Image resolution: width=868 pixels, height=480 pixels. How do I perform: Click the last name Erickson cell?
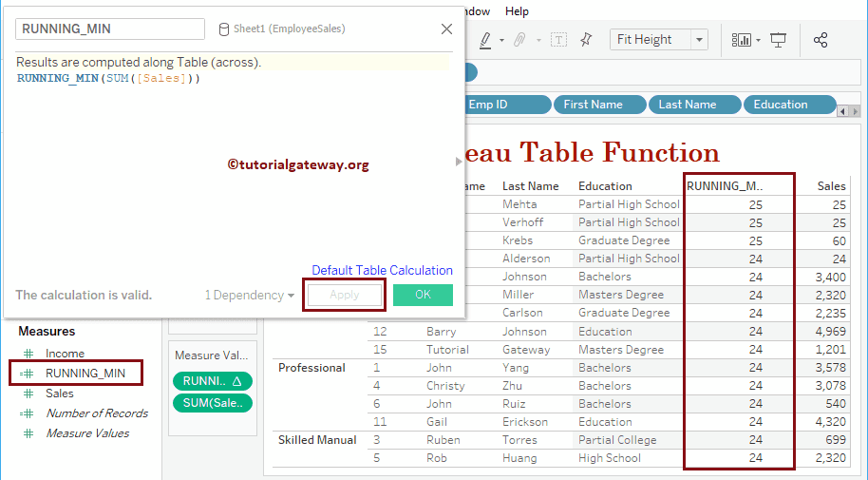pyautogui.click(x=525, y=422)
